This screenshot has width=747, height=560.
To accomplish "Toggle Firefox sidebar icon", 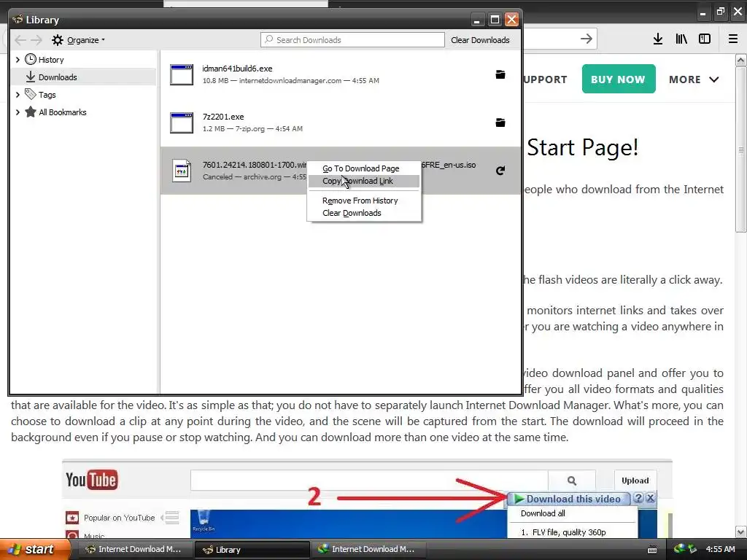I will [705, 39].
